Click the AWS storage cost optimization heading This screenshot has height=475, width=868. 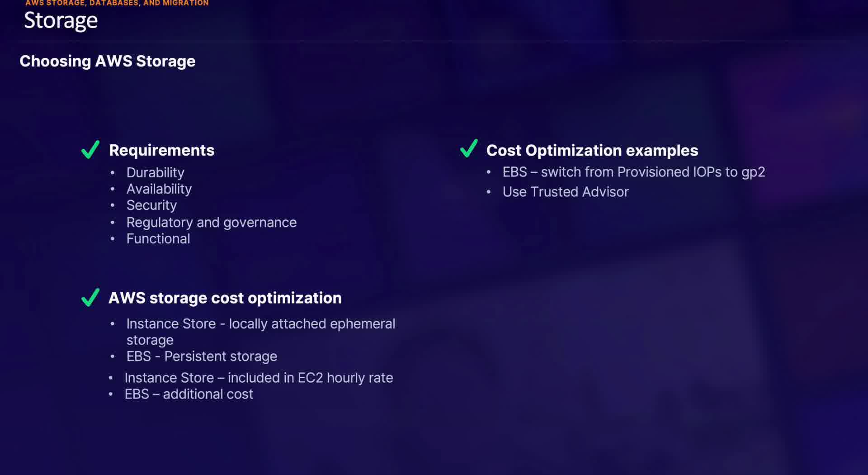[x=225, y=298]
